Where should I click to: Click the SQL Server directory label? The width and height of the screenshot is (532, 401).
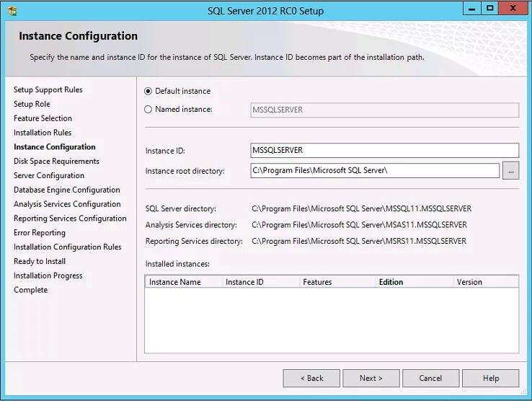pos(180,208)
